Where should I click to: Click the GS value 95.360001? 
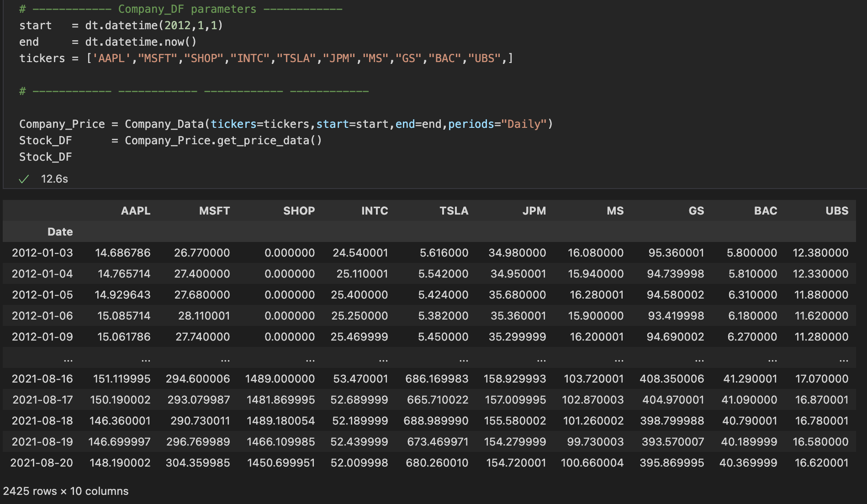[x=677, y=253]
